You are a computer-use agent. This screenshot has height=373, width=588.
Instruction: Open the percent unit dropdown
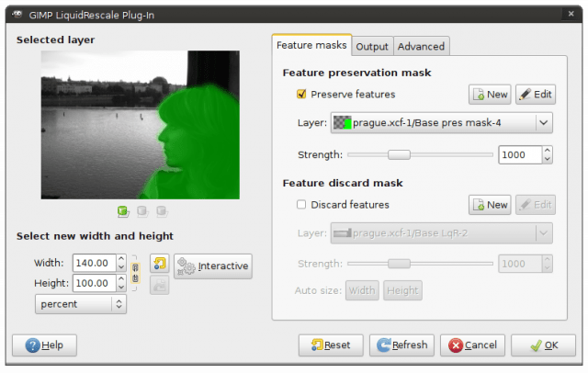coord(80,303)
